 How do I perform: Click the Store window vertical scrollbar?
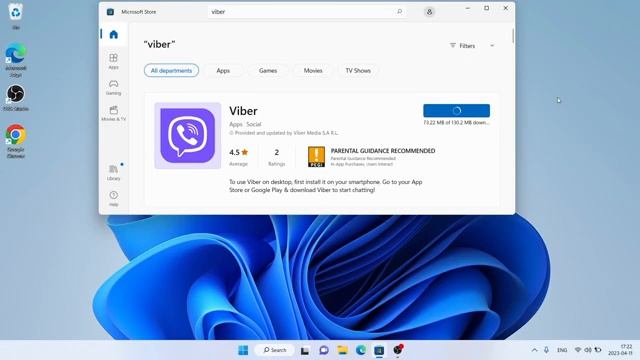point(513,36)
